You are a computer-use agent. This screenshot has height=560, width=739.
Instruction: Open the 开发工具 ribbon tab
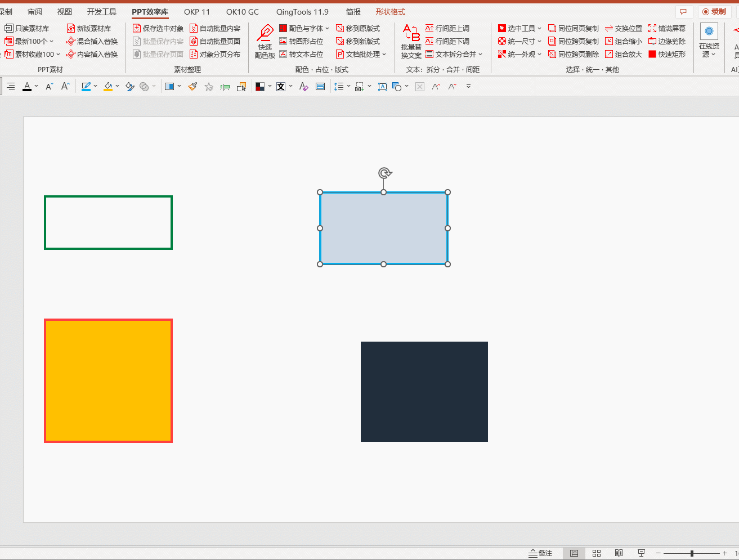click(102, 12)
